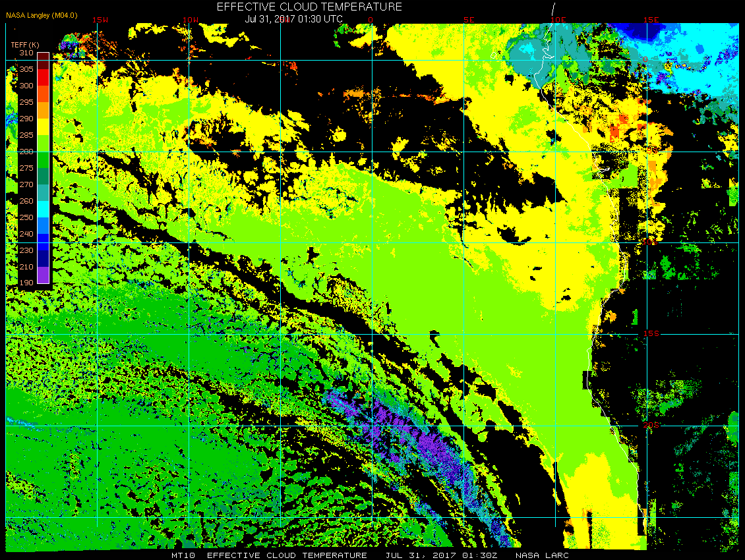This screenshot has height=560, width=745.
Task: Click the TEFF (K) legend title
Action: 25,45
